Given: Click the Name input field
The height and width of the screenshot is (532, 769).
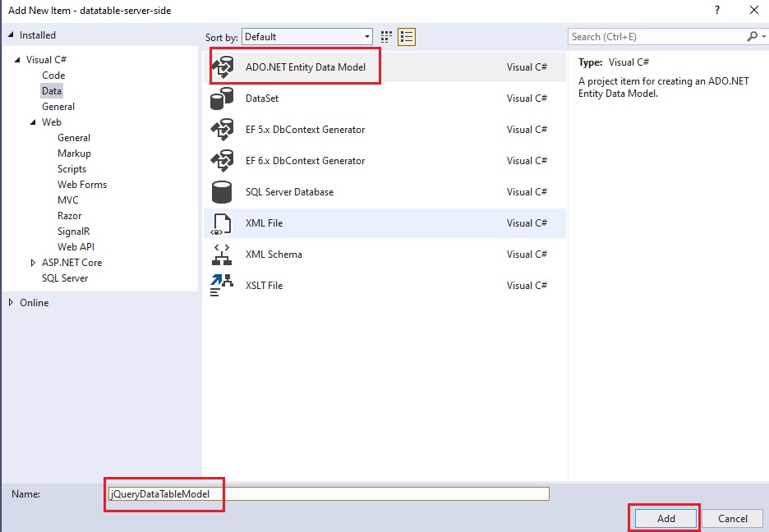Looking at the screenshot, I should pyautogui.click(x=329, y=493).
